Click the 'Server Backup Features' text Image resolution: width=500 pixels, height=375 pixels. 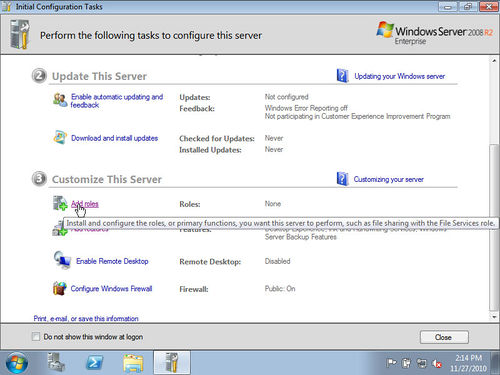tap(301, 237)
